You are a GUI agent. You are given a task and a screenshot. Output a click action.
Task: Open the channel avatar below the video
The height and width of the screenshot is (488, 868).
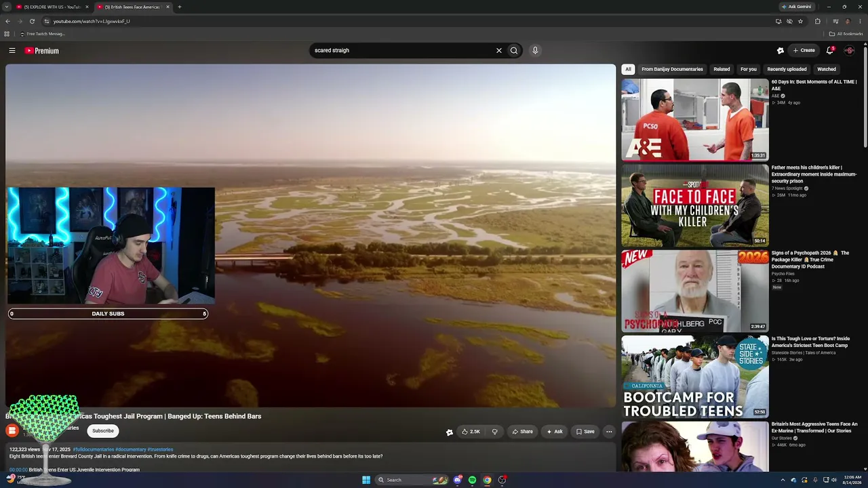click(x=12, y=431)
